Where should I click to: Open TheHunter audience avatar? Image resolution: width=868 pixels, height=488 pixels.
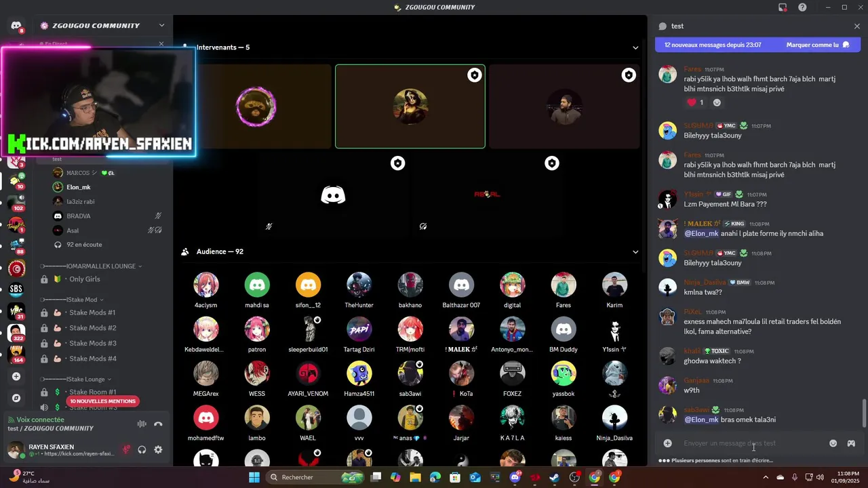tap(359, 285)
